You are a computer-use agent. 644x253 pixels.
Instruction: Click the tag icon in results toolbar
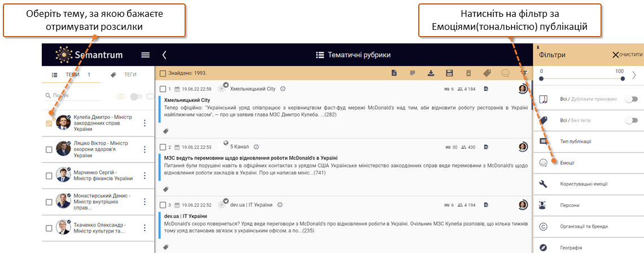point(487,73)
